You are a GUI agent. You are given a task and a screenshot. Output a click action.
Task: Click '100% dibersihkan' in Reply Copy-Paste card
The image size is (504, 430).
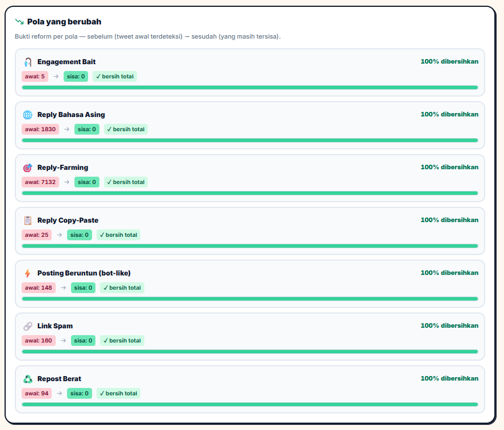coord(449,220)
